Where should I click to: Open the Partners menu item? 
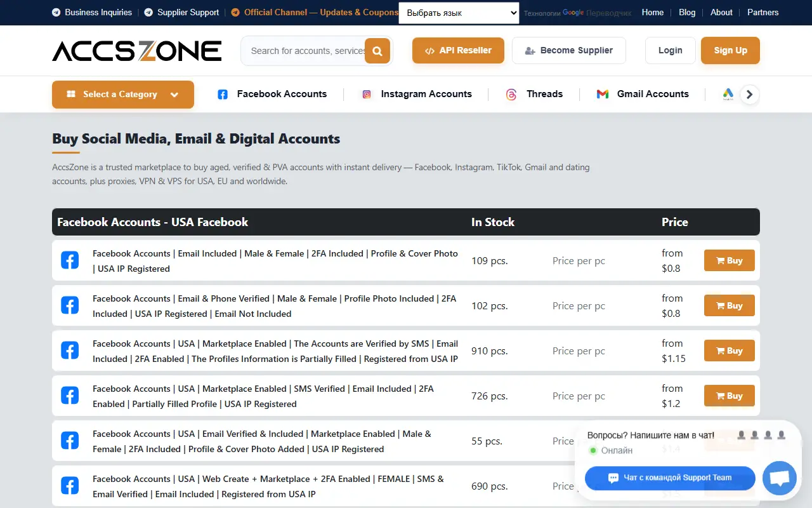point(763,12)
